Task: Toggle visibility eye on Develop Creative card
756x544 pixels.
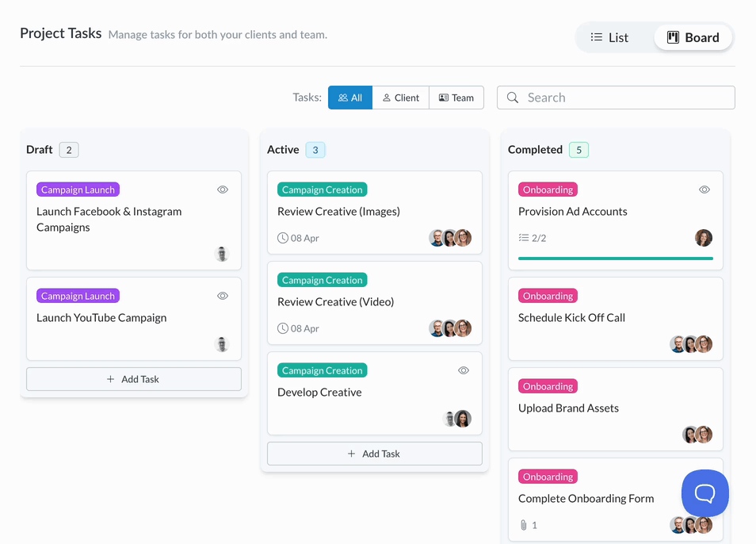Action: (464, 370)
